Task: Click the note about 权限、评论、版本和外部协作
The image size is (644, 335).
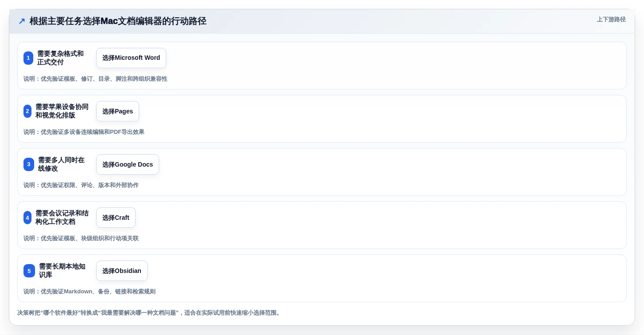Action: tap(81, 185)
